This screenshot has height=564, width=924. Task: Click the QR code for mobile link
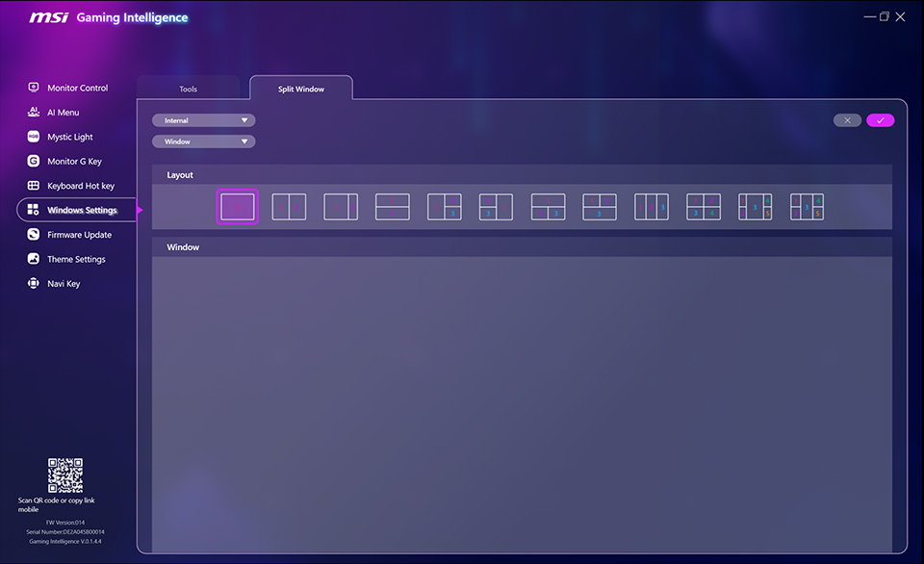tap(65, 474)
